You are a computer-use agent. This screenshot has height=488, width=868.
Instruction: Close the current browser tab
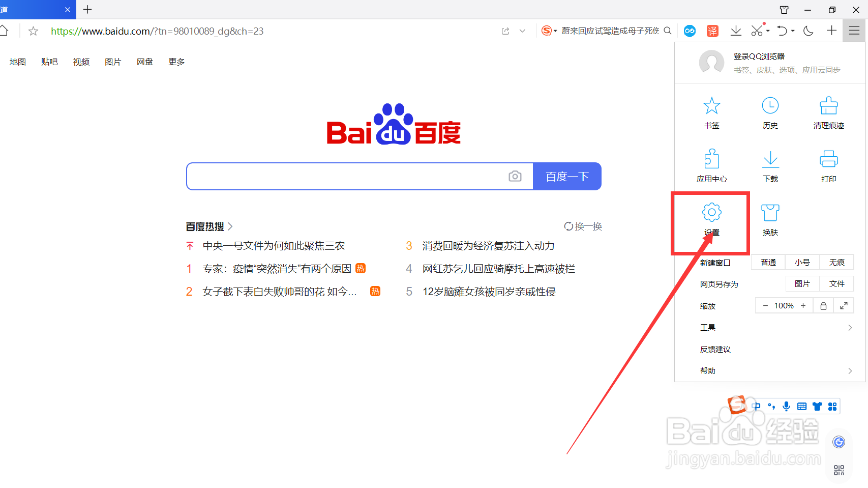tap(68, 10)
